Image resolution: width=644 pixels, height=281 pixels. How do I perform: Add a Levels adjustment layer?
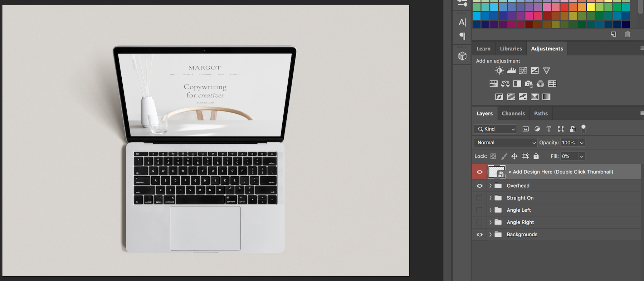511,70
